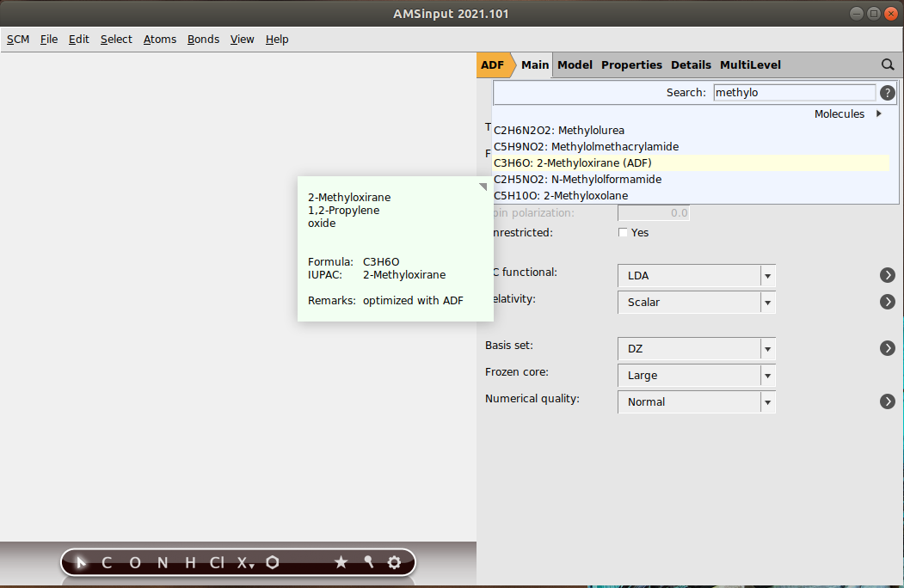Click the question mark help icon by Search
The image size is (904, 588).
pos(888,92)
